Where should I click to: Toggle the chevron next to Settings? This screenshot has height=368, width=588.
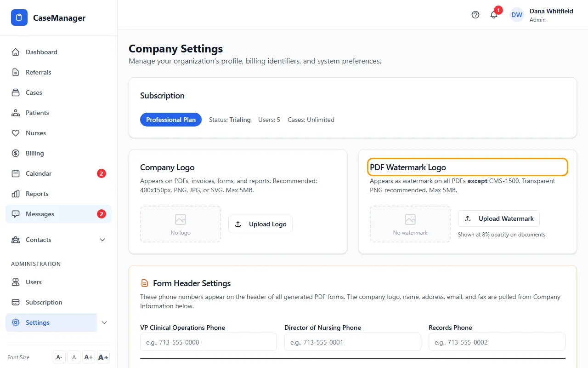104,322
